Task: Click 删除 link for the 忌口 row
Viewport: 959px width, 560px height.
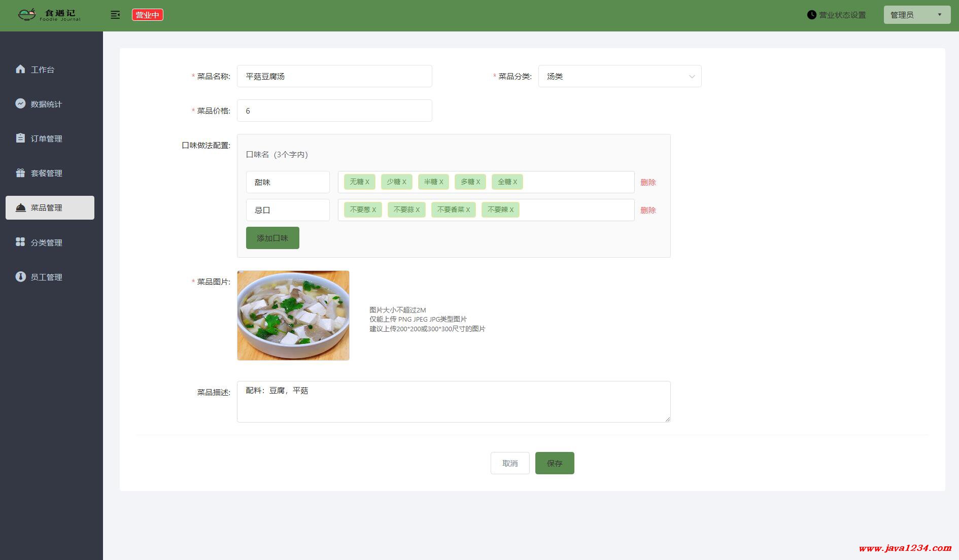Action: tap(648, 210)
